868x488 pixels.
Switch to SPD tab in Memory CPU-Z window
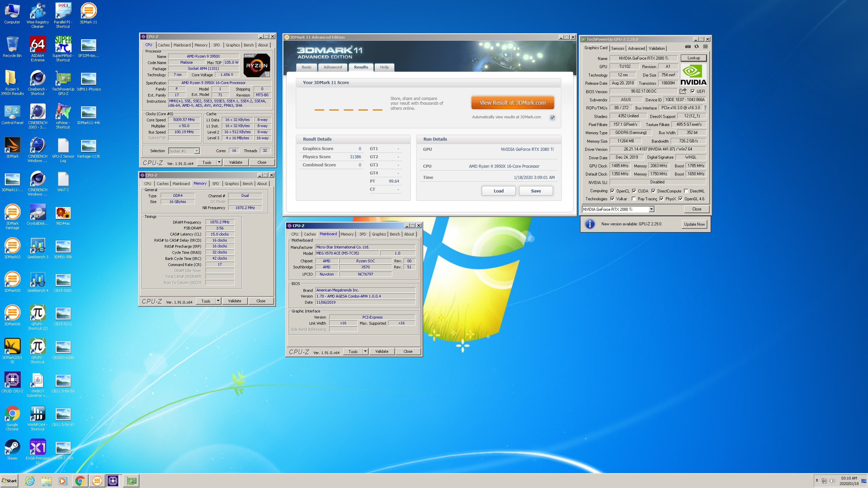[215, 184]
